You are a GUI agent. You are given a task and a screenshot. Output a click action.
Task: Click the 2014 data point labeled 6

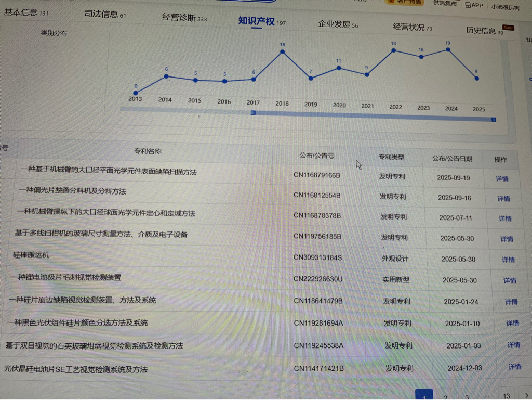click(x=166, y=77)
